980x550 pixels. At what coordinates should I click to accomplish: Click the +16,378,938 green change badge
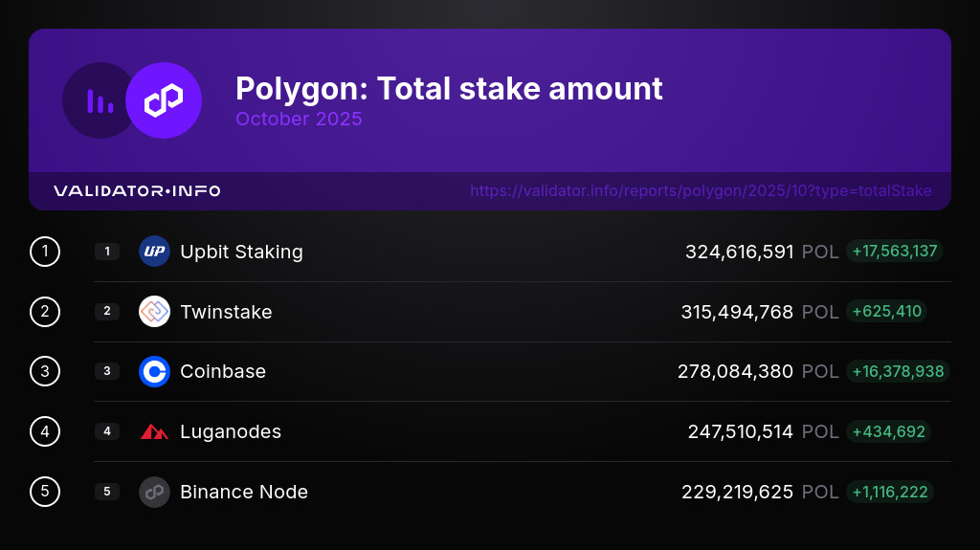point(897,371)
